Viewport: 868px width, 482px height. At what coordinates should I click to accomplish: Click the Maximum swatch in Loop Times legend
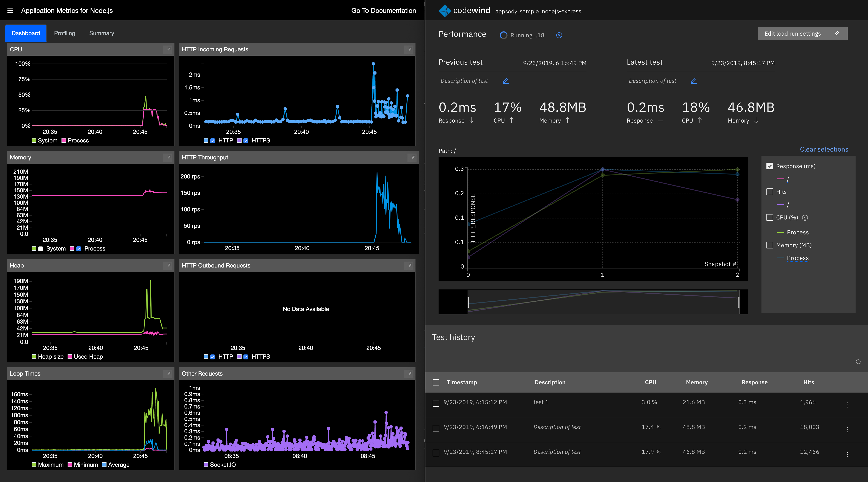[34, 464]
